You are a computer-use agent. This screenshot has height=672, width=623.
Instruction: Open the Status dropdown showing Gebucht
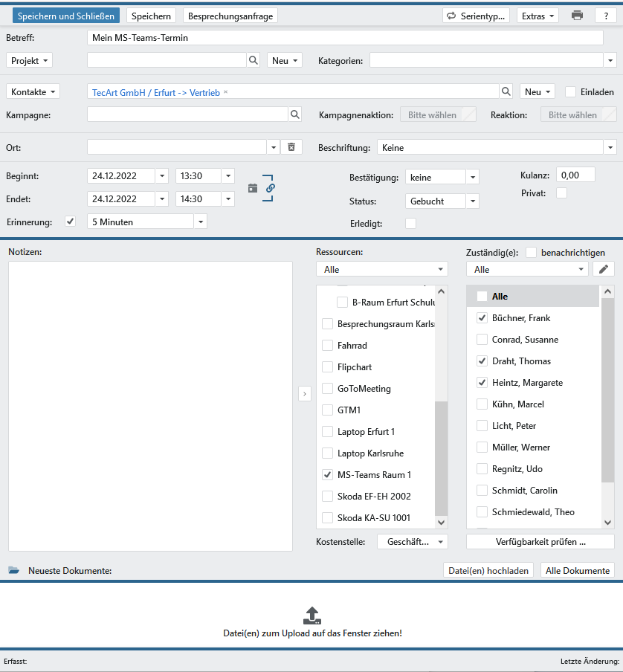(473, 201)
